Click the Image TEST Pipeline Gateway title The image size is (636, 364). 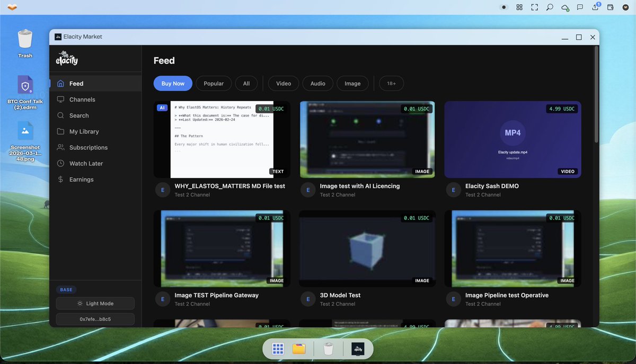tap(217, 295)
